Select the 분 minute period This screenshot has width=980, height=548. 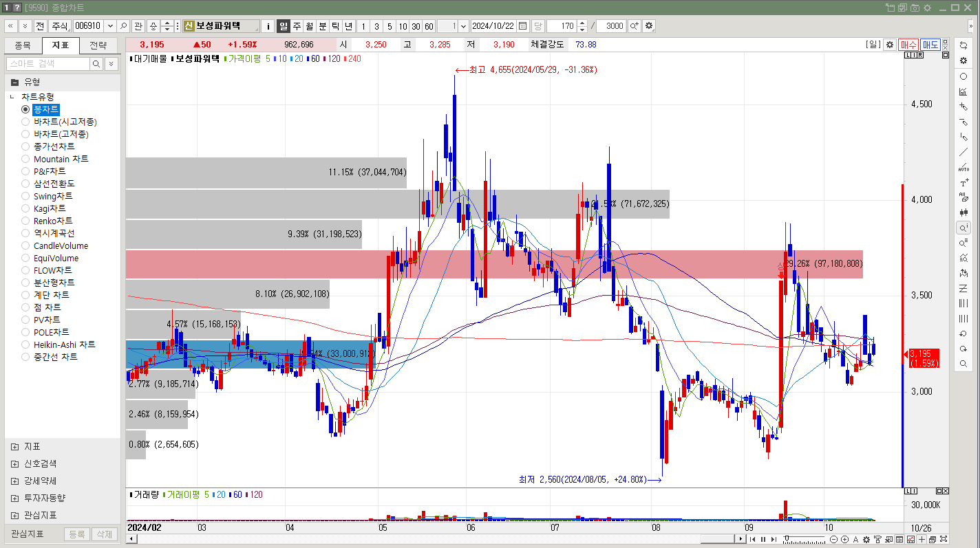click(x=323, y=26)
